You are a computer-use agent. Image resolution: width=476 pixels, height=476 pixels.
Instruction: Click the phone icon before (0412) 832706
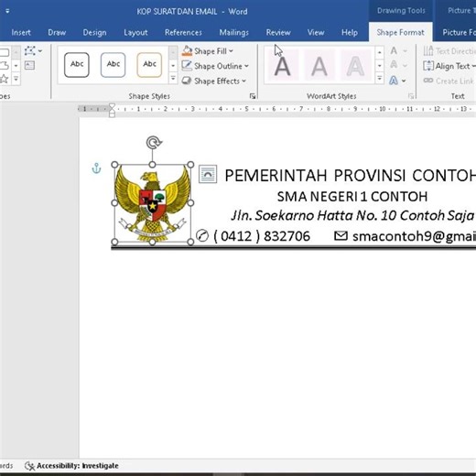(x=202, y=235)
